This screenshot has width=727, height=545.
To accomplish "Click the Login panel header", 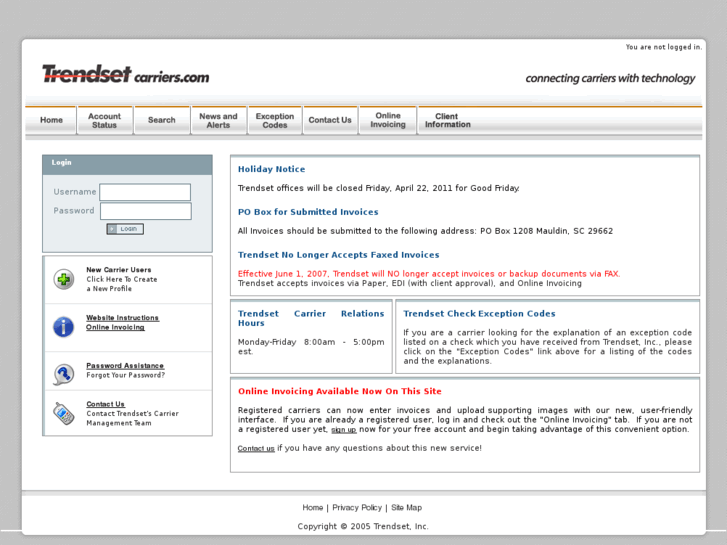I will (127, 165).
